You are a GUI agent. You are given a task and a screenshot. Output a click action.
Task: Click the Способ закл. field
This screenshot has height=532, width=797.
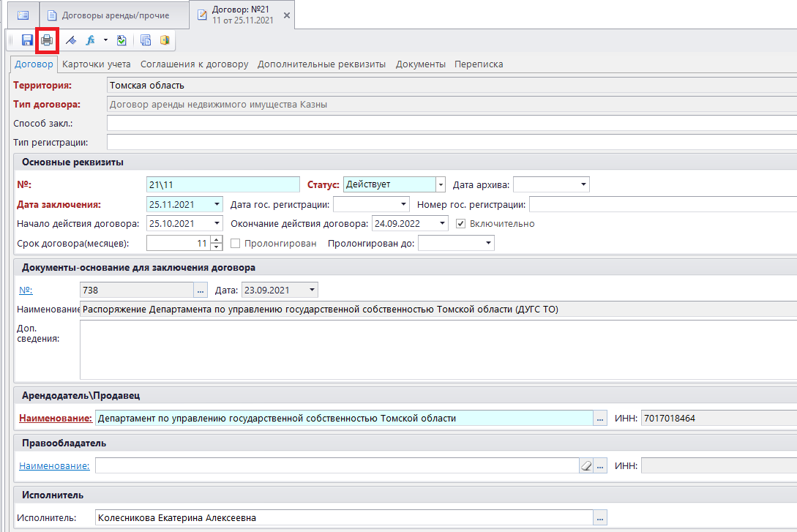pyautogui.click(x=452, y=124)
